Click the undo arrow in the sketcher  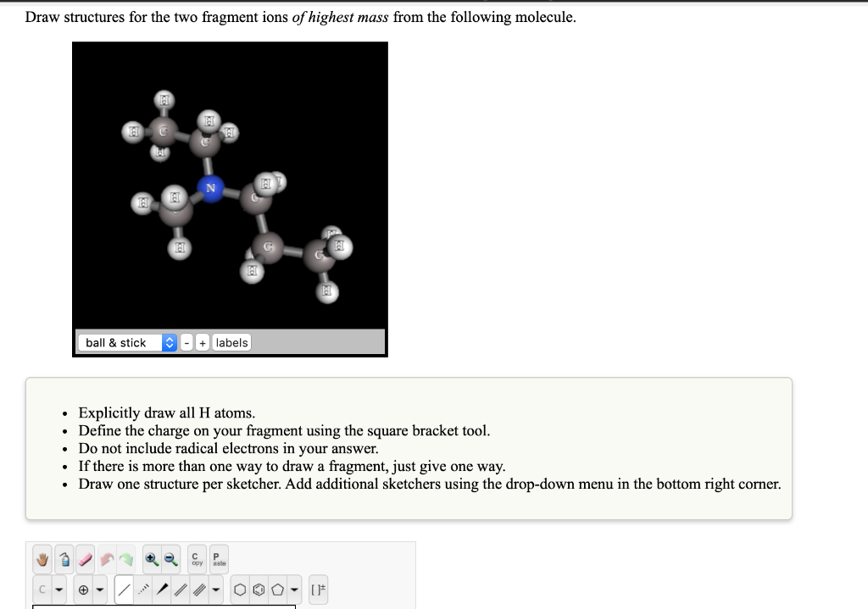click(107, 558)
